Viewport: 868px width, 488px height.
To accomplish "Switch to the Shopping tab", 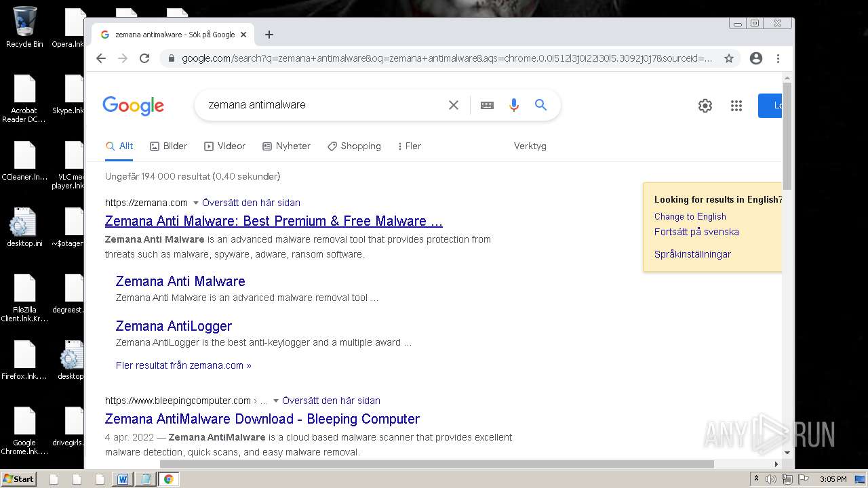I will pos(354,146).
